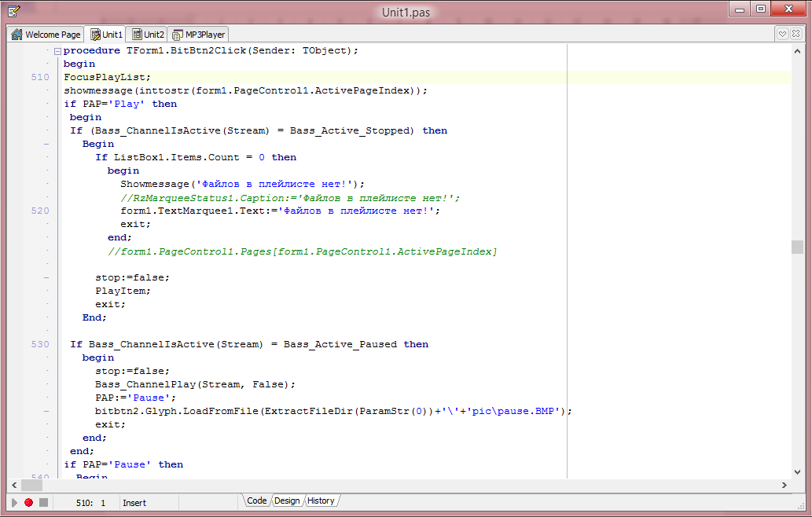Open the editor tab list dropdown
The height and width of the screenshot is (517, 812).
pyautogui.click(x=783, y=34)
